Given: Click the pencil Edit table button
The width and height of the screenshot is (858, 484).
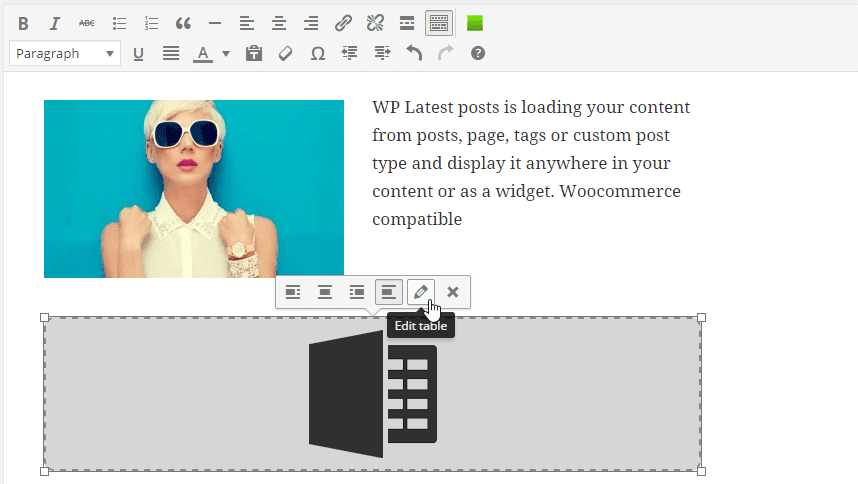Looking at the screenshot, I should pyautogui.click(x=421, y=292).
